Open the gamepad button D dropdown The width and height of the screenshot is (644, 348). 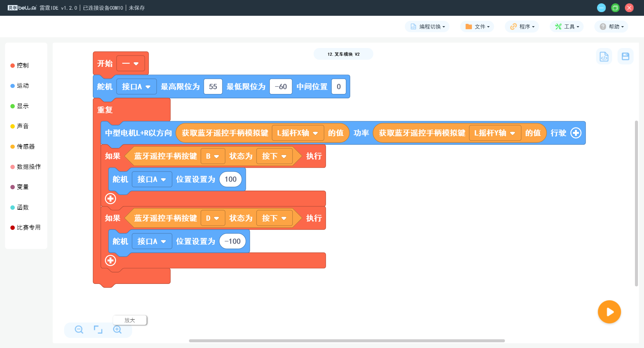point(213,218)
